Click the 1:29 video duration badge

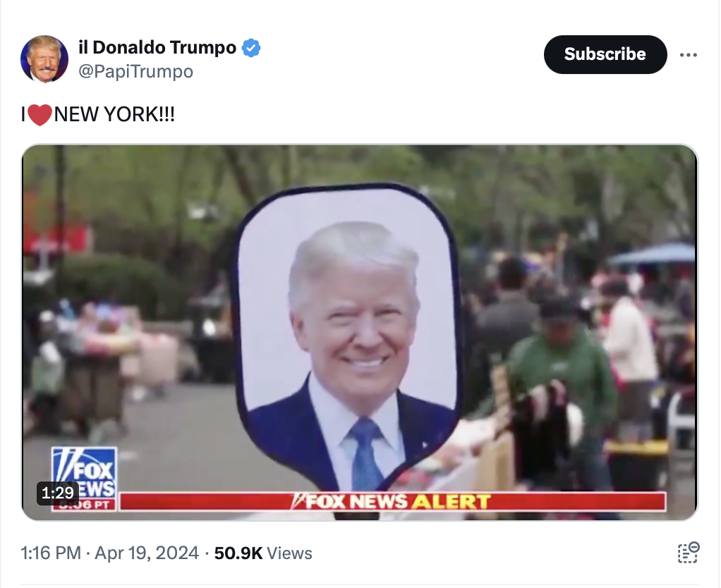tap(57, 493)
